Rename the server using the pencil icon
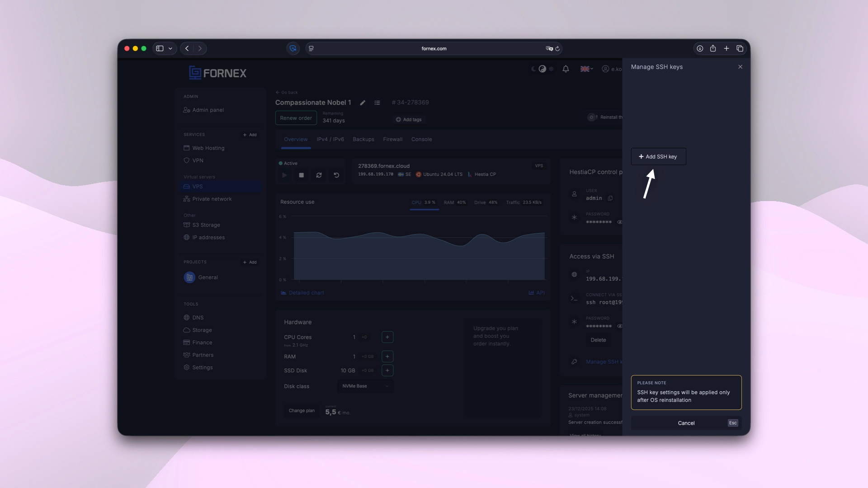Image resolution: width=868 pixels, height=488 pixels. pyautogui.click(x=362, y=103)
